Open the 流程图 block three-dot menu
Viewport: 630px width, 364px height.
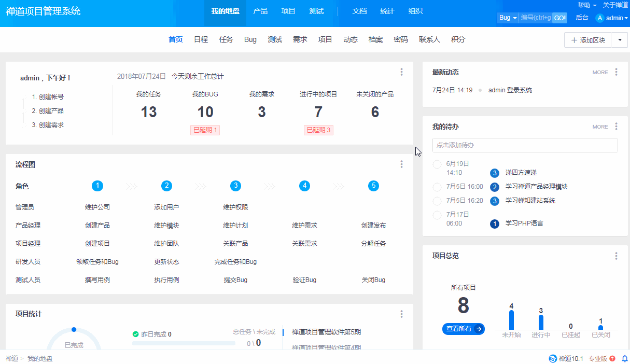tap(401, 164)
